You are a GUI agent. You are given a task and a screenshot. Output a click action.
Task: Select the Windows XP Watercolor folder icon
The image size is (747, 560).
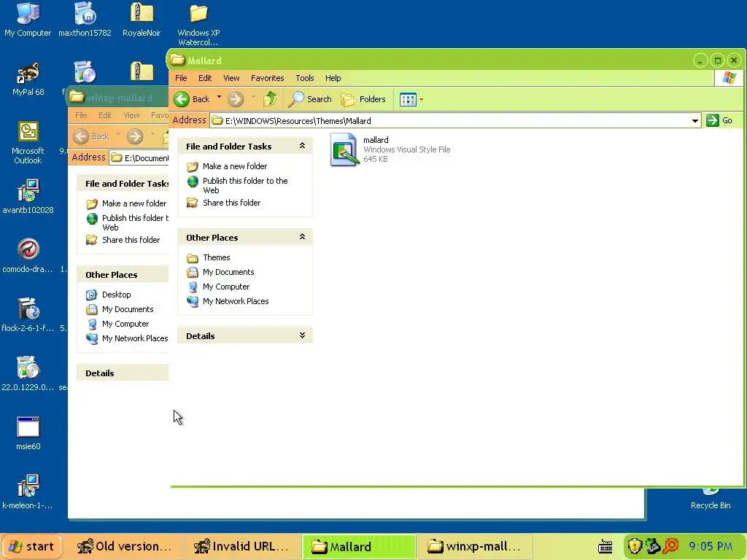(198, 24)
